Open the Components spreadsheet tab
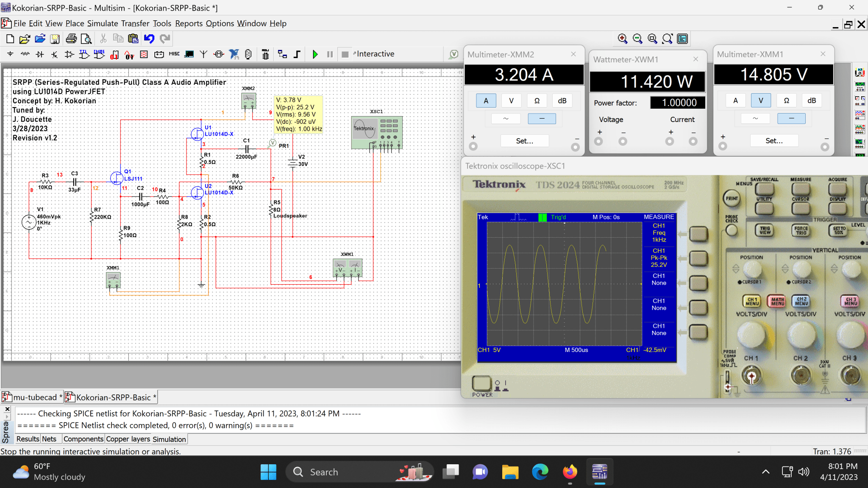Viewport: 868px width, 488px height. pyautogui.click(x=83, y=439)
